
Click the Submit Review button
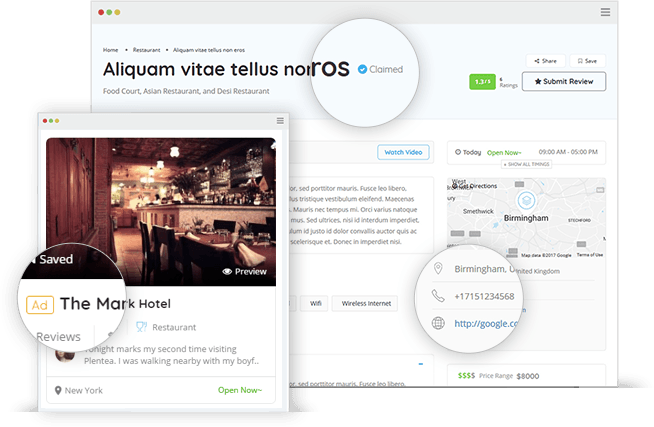564,81
